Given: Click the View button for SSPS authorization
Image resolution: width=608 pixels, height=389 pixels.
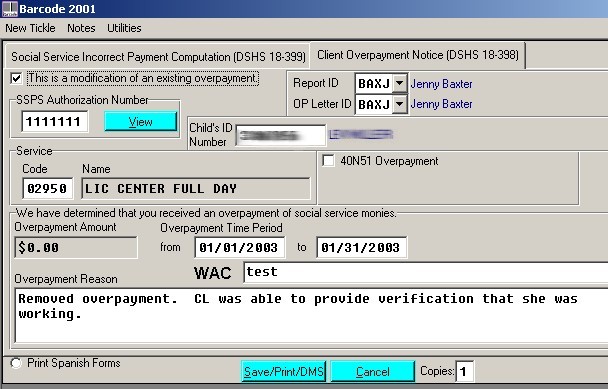Looking at the screenshot, I should point(140,122).
